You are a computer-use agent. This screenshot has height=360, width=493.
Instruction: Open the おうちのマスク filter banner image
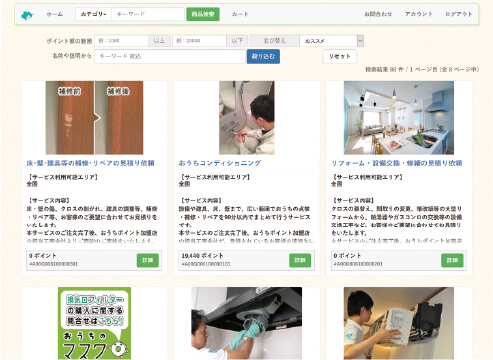(x=94, y=323)
